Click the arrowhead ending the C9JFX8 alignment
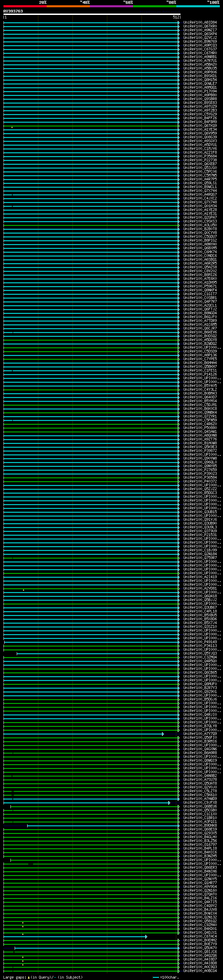Image resolution: width=223 pixels, height=980 pixels. pyautogui.click(x=169, y=803)
